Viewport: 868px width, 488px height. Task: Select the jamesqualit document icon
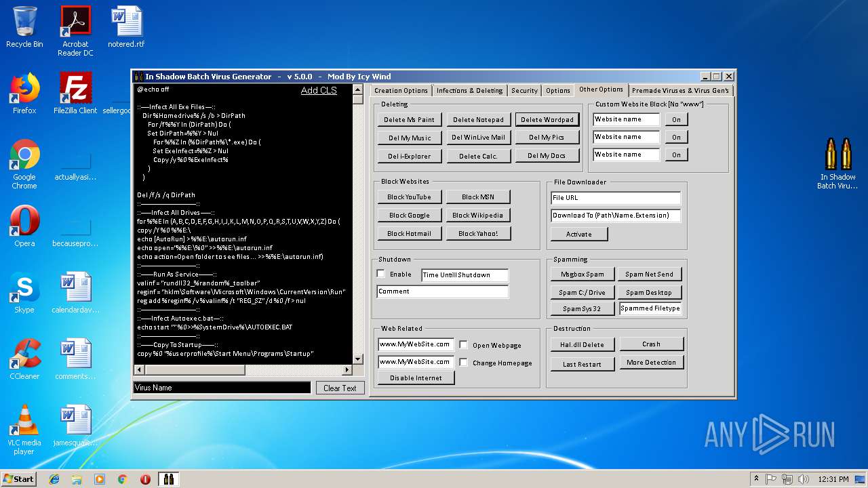tap(75, 426)
